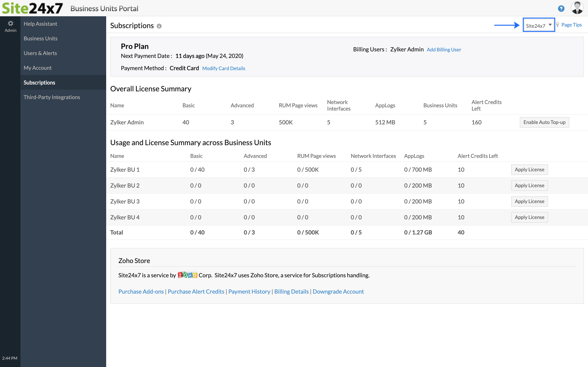Open Purchase Alert Credits link
This screenshot has width=588, height=367.
[x=196, y=292]
